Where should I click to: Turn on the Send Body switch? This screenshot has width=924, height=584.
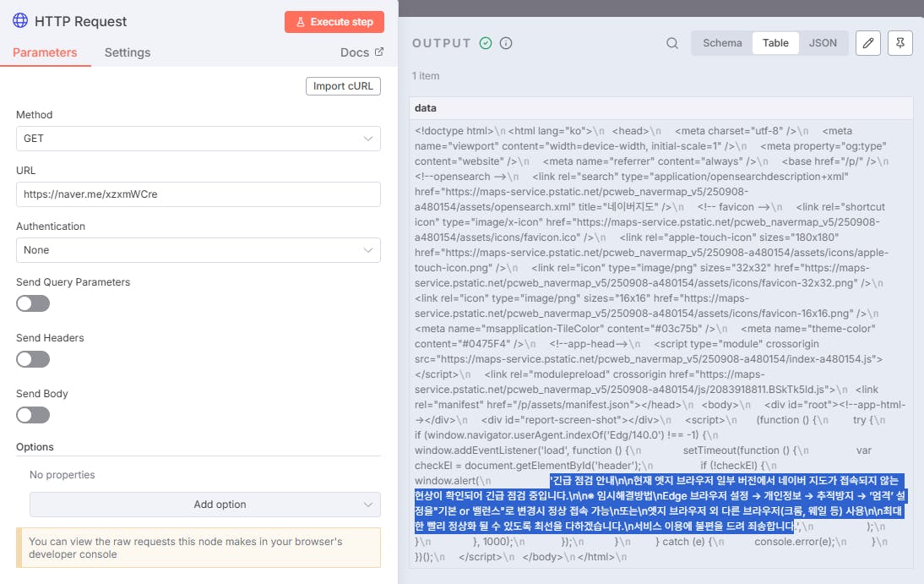point(33,415)
